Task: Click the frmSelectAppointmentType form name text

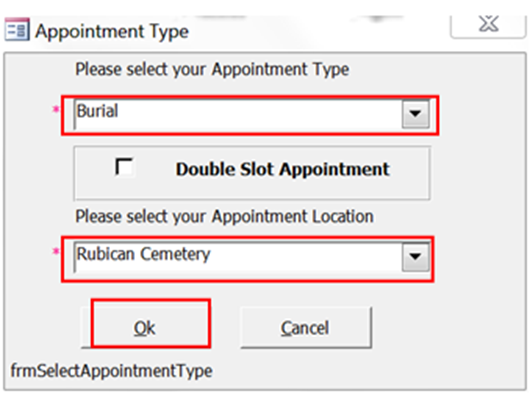Action: click(112, 371)
